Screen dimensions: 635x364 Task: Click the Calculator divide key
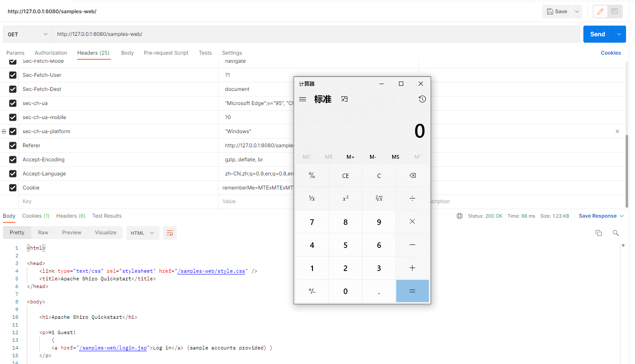[412, 198]
